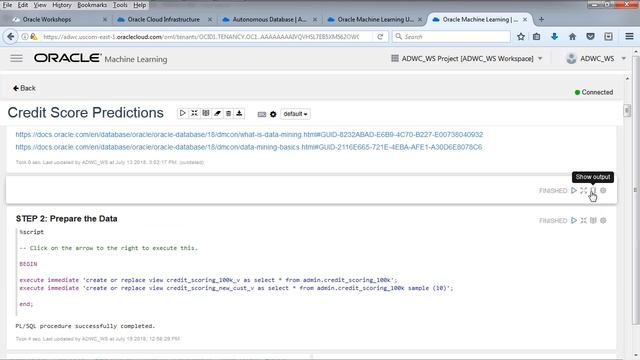The height and width of the screenshot is (360, 640).
Task: Open the data-mining-basics docs link
Action: [249, 147]
